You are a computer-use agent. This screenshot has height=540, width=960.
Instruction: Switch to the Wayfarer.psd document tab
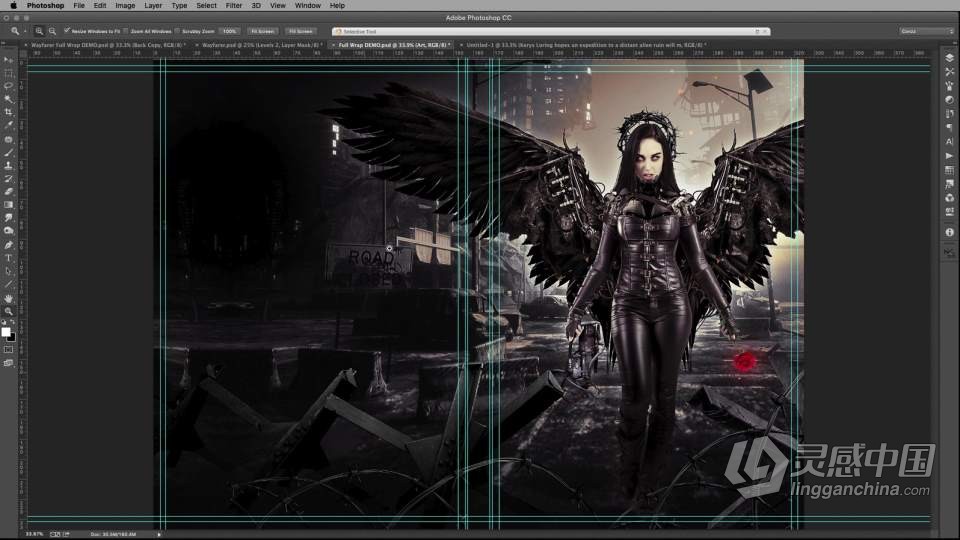pos(261,45)
